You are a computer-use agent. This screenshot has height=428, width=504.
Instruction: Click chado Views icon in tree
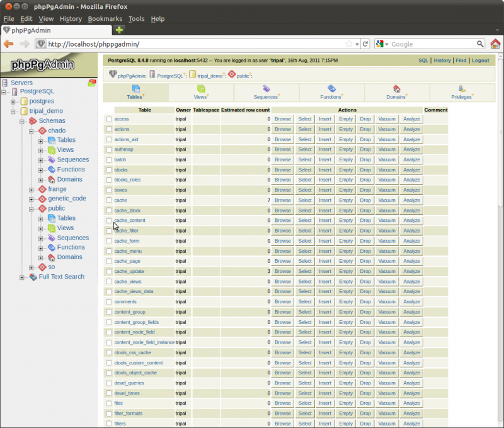pyautogui.click(x=52, y=150)
